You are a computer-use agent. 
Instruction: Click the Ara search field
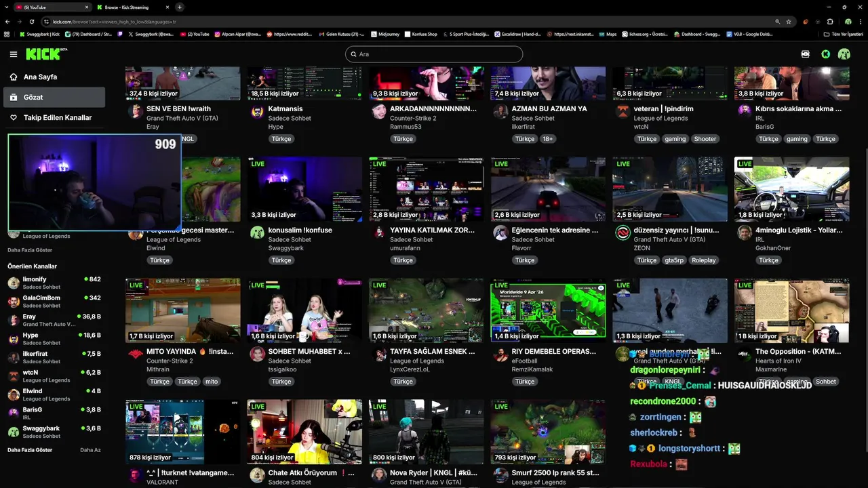[434, 54]
